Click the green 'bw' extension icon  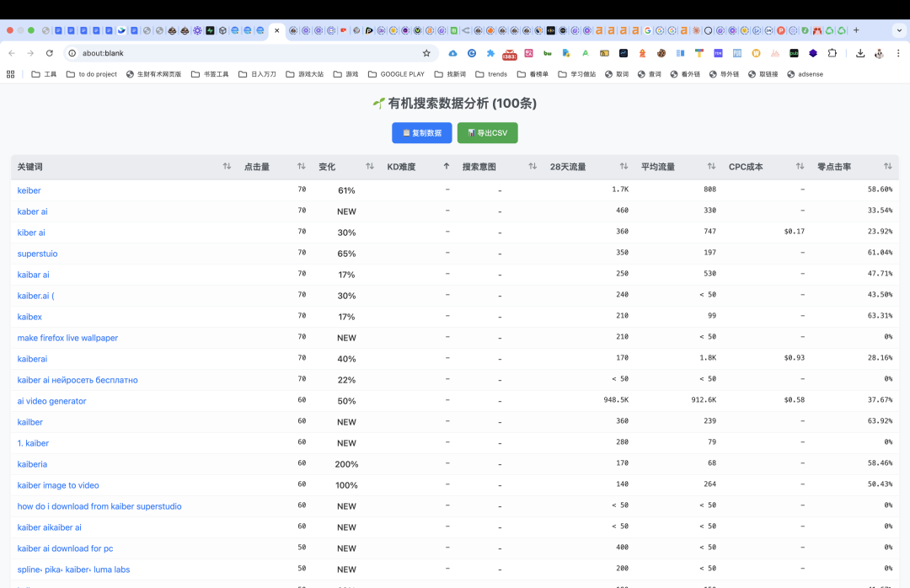(x=548, y=53)
